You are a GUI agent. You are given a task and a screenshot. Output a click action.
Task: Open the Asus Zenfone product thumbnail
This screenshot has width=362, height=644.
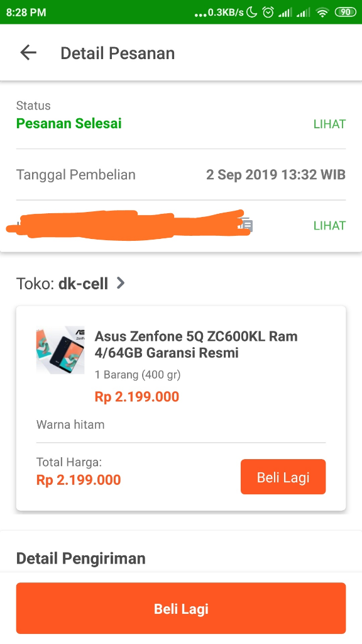tap(60, 350)
